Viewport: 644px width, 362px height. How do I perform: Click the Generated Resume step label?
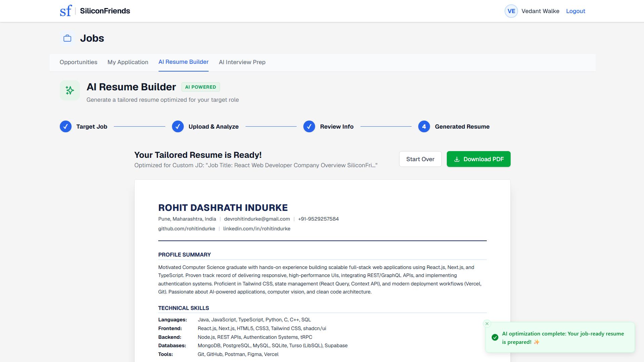tap(462, 127)
